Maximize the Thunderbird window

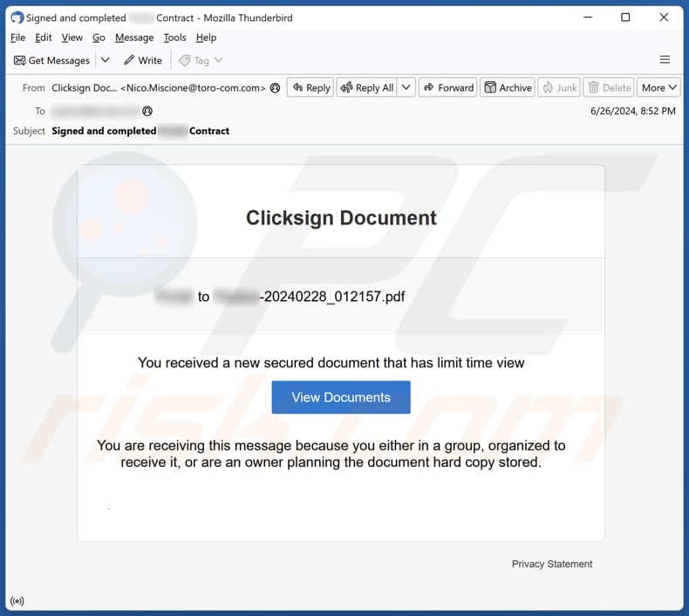tap(625, 17)
